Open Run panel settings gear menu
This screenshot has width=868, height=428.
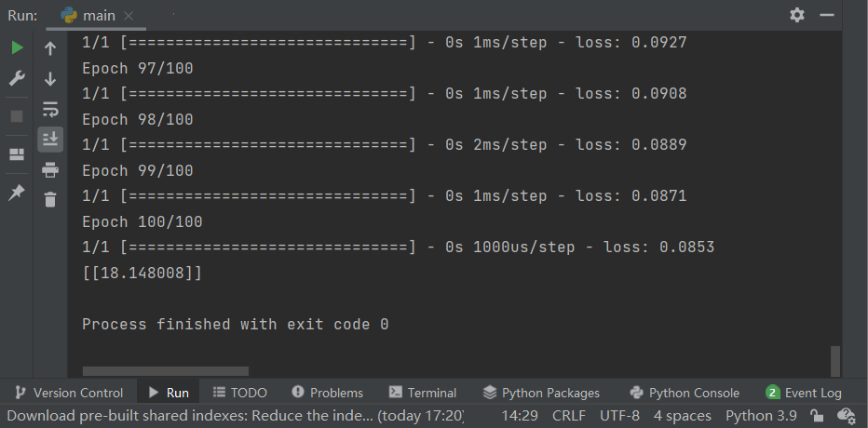point(797,15)
